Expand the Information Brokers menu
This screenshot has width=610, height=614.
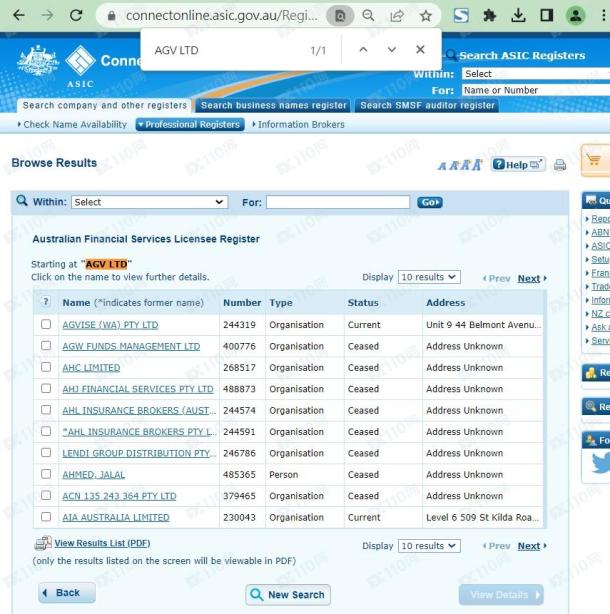click(x=298, y=125)
